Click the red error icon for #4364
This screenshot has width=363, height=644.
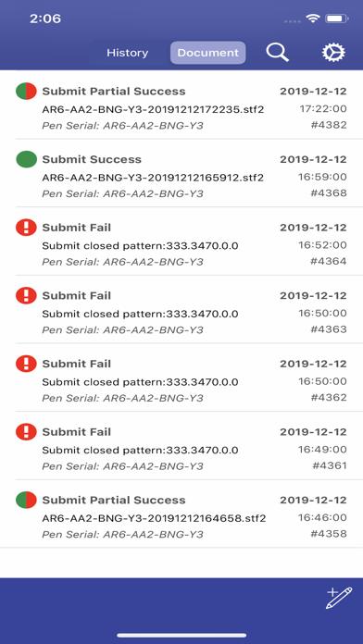point(26,228)
